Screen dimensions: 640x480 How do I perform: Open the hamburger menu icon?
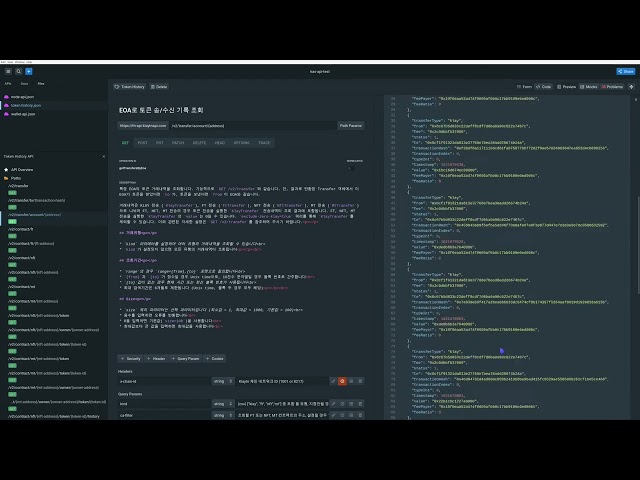[8, 71]
